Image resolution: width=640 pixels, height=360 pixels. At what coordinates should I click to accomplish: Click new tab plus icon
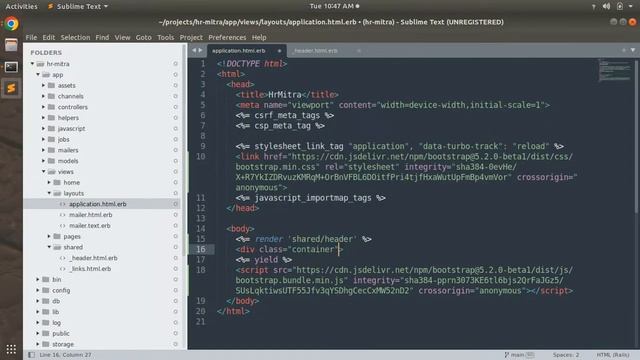coord(624,50)
